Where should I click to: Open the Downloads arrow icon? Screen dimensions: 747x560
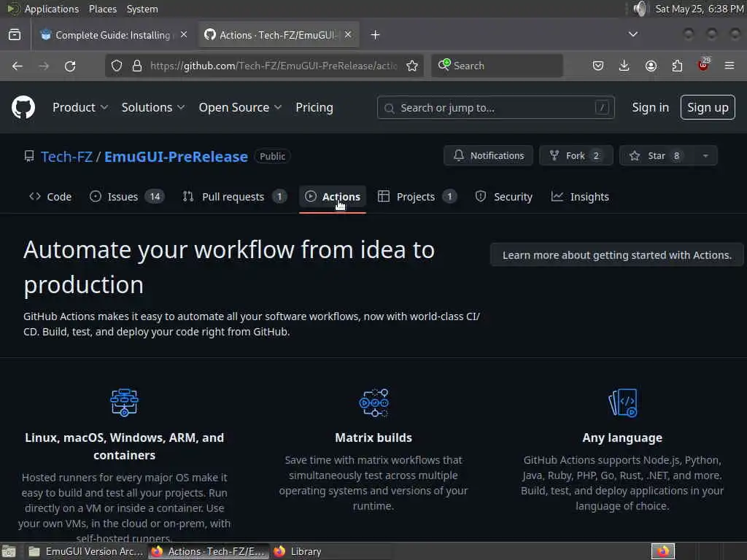coord(624,66)
